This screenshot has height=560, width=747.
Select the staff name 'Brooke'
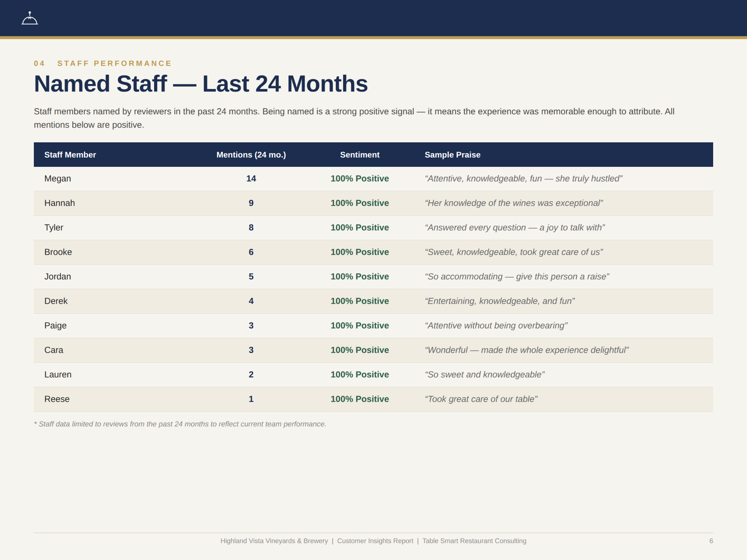tap(58, 252)
